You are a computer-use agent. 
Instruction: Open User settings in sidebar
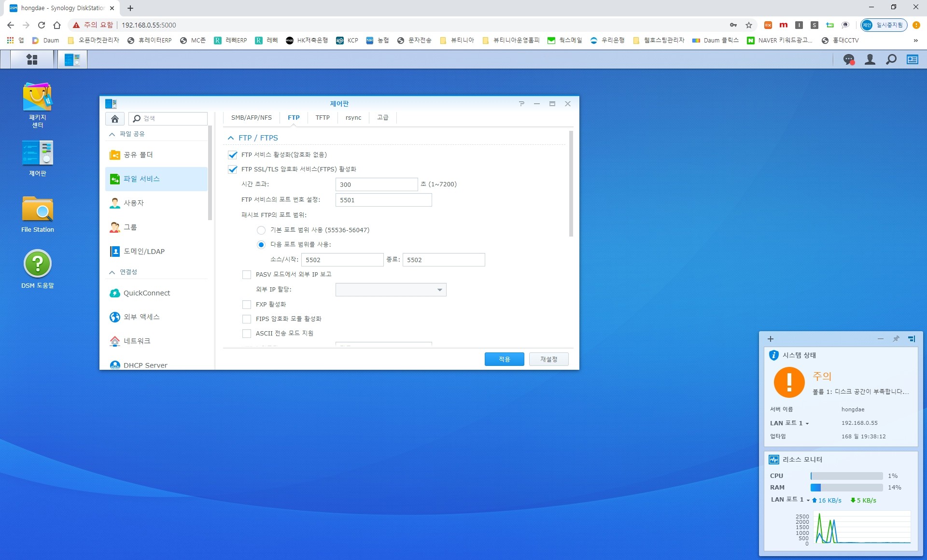pos(156,203)
